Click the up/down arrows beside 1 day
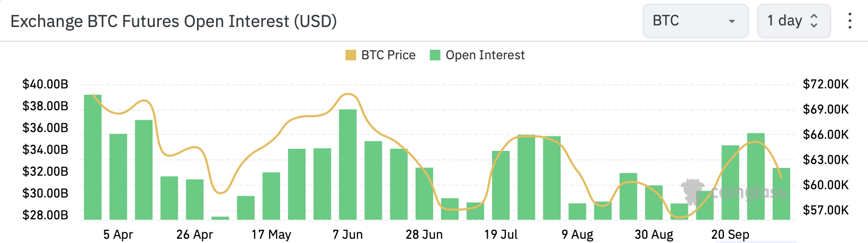Viewport: 868px width, 243px height. point(815,21)
